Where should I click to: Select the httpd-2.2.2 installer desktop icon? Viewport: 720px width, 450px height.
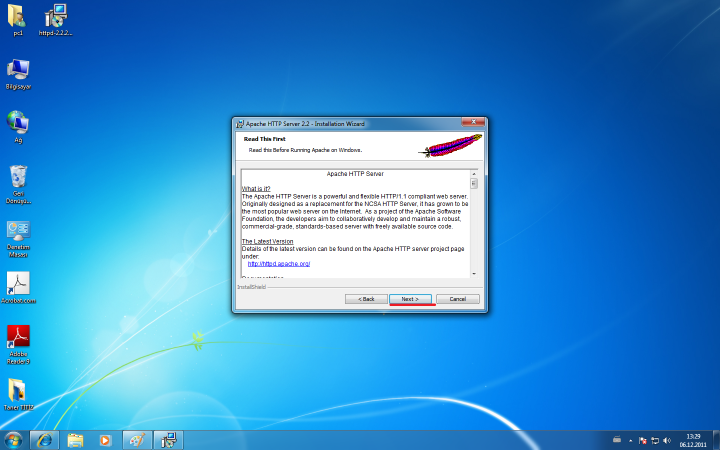(56, 18)
